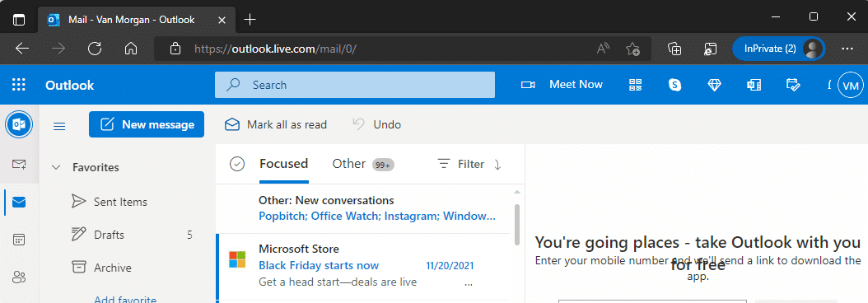The width and height of the screenshot is (868, 303).
Task: Go back with browser back arrow
Action: 22,49
